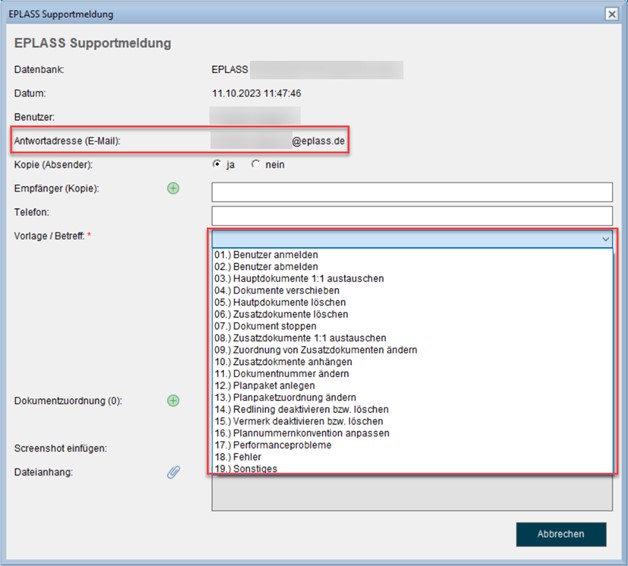Screen dimensions: 628x566
Task: Add a recipient with Empfänger (Kopie) plus icon
Action: click(x=173, y=188)
